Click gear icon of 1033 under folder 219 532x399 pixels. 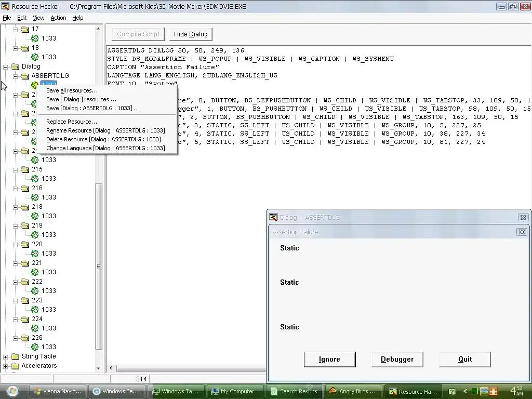[x=35, y=234]
